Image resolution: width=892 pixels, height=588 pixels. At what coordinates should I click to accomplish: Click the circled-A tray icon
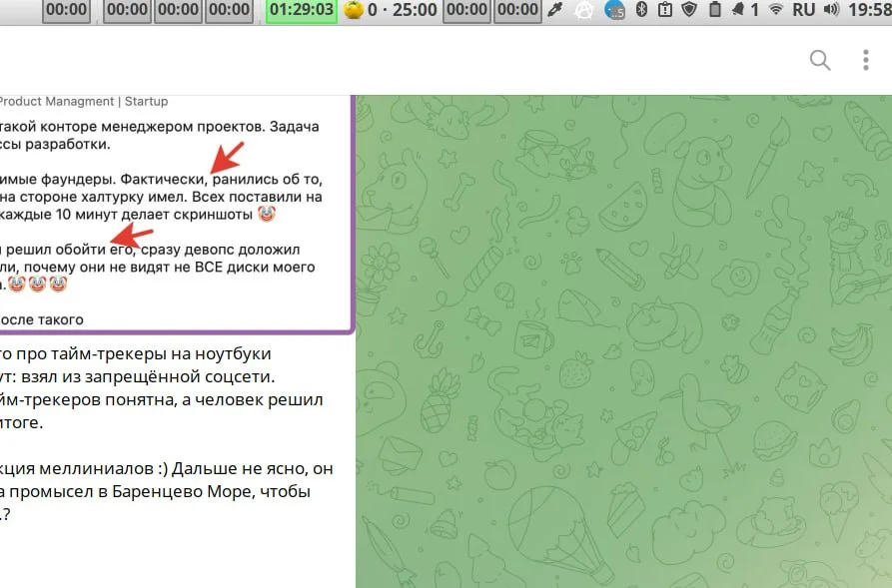583,10
